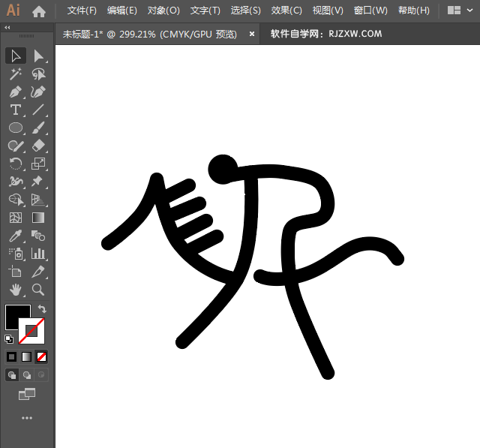
Task: Open the 编辑(E) menu
Action: coord(122,11)
